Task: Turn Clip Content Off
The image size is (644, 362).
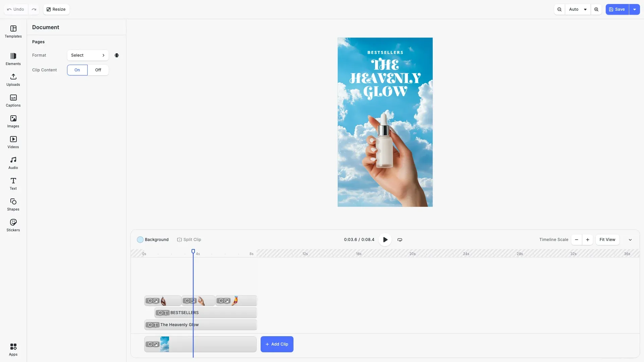Action: (98, 70)
